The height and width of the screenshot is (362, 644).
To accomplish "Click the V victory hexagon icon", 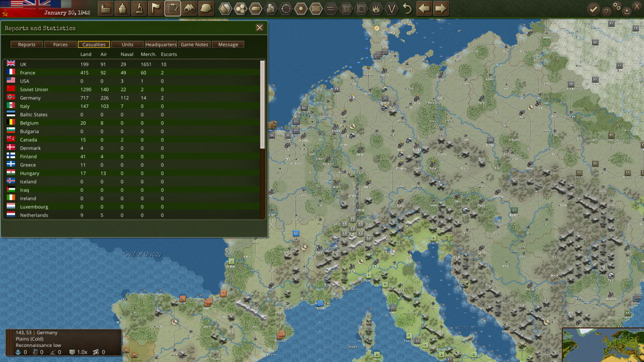I will pyautogui.click(x=392, y=8).
